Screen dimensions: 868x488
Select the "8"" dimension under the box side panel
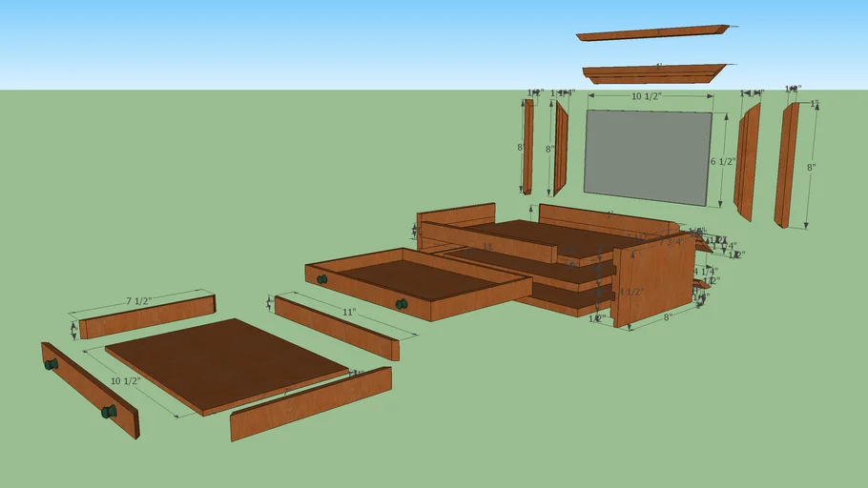click(667, 317)
